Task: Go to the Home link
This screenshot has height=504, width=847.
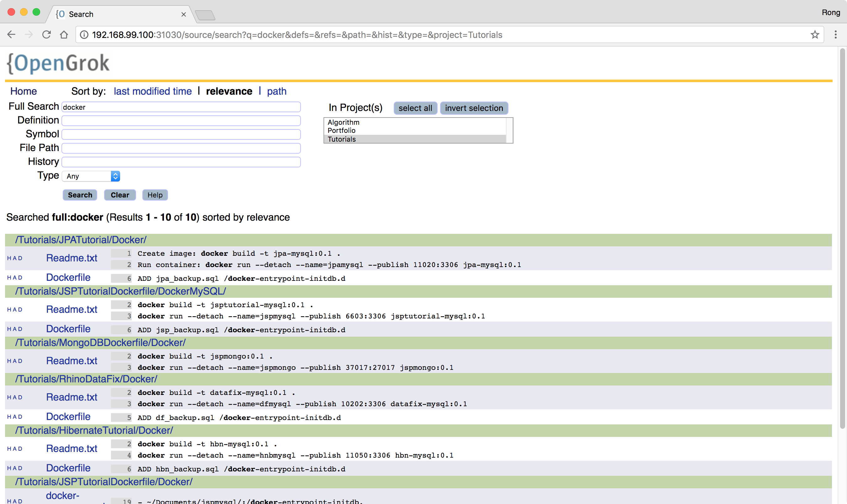Action: (24, 91)
